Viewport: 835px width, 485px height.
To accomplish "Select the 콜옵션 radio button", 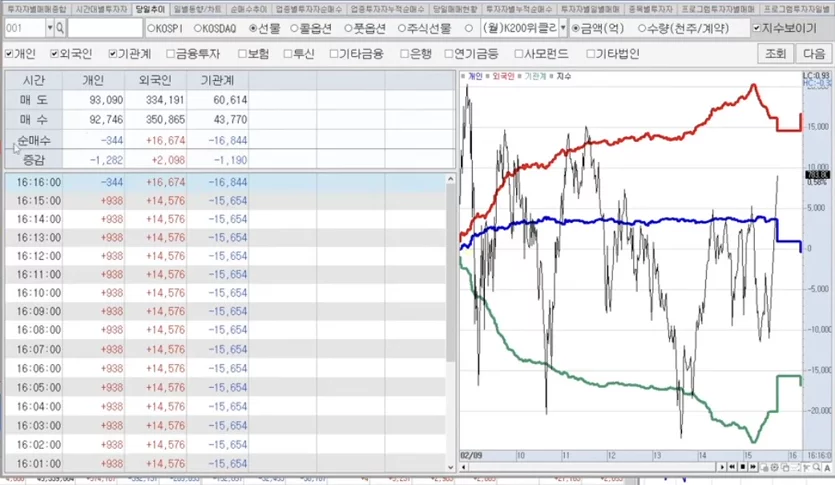I will click(294, 28).
